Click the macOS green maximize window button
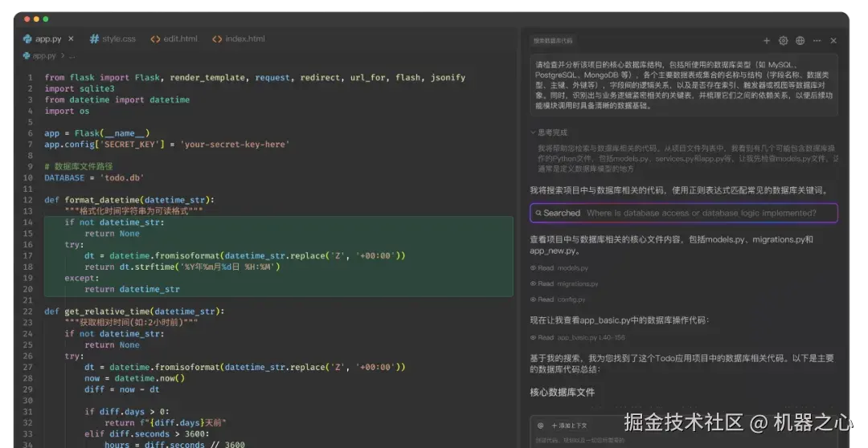This screenshot has width=868, height=448. 45,18
